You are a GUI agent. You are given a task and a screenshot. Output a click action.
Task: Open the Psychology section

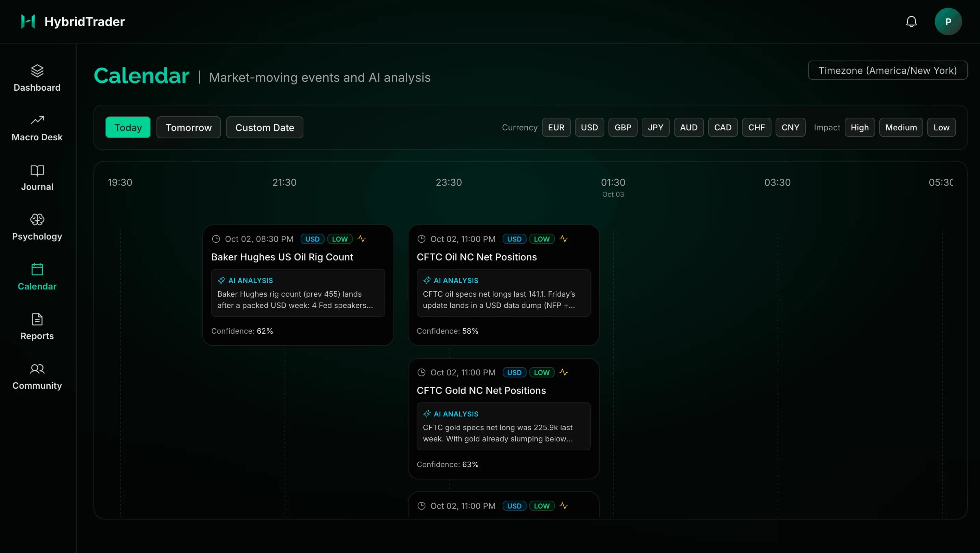coord(37,227)
